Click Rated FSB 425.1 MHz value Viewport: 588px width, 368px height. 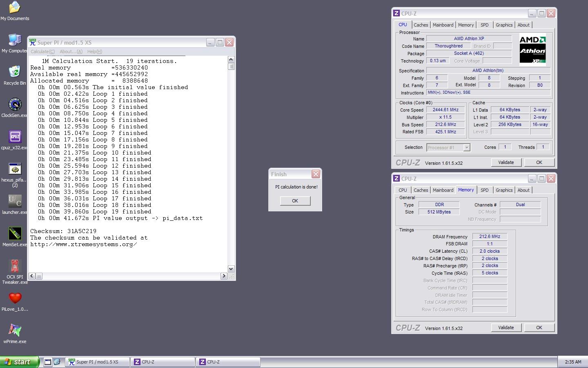coord(445,132)
